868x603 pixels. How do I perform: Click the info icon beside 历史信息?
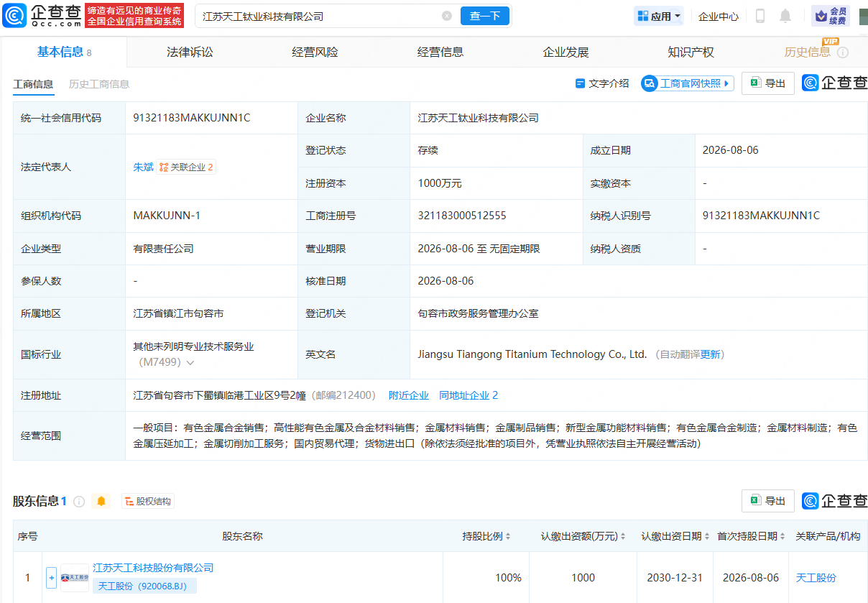pos(843,52)
